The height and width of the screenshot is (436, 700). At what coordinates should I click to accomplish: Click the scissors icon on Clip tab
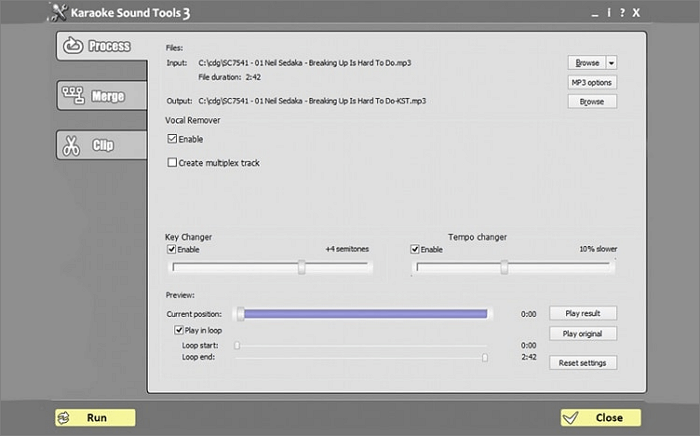point(70,146)
